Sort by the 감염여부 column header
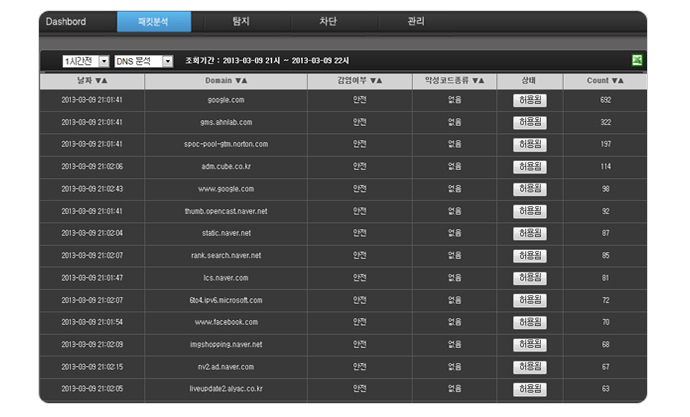This screenshot has height=417, width=690. pyautogui.click(x=360, y=81)
